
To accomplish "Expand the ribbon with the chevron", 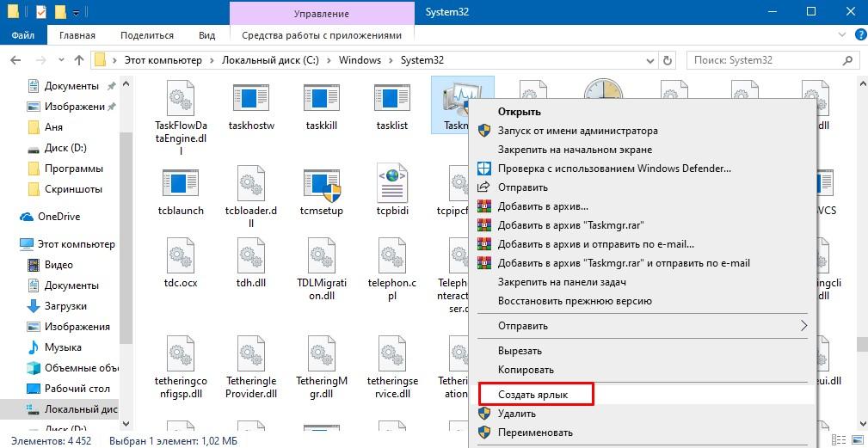I will click(842, 35).
